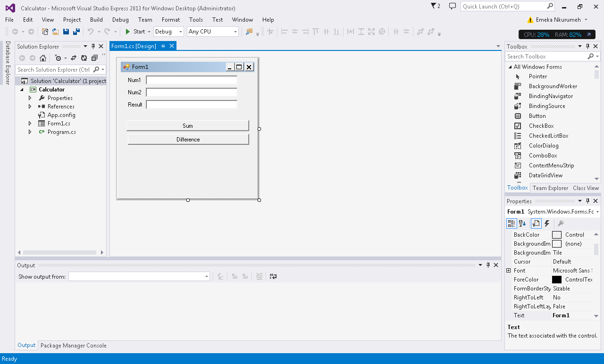604x364 pixels.
Task: Show Events with the lightning bolt icon
Action: click(x=547, y=223)
